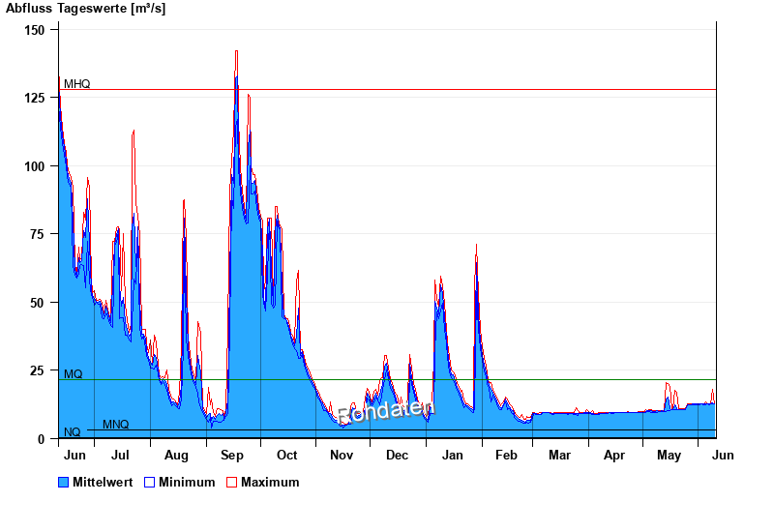Click the 50 value on the y-axis
This screenshot has height=532, width=774.
point(38,303)
